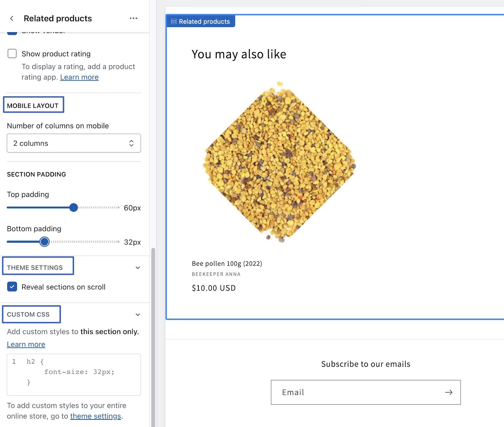Follow the theme settings link
This screenshot has width=504, height=427.
95,416
